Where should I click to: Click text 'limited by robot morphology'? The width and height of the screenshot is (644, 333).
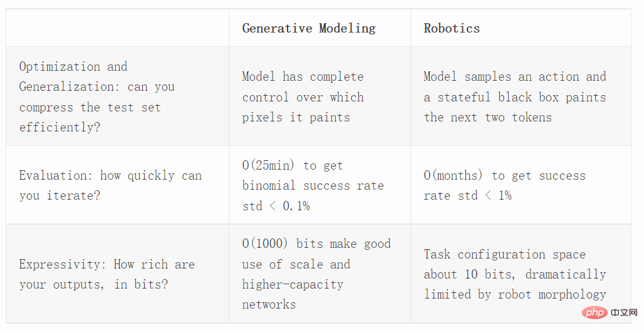coord(514,294)
